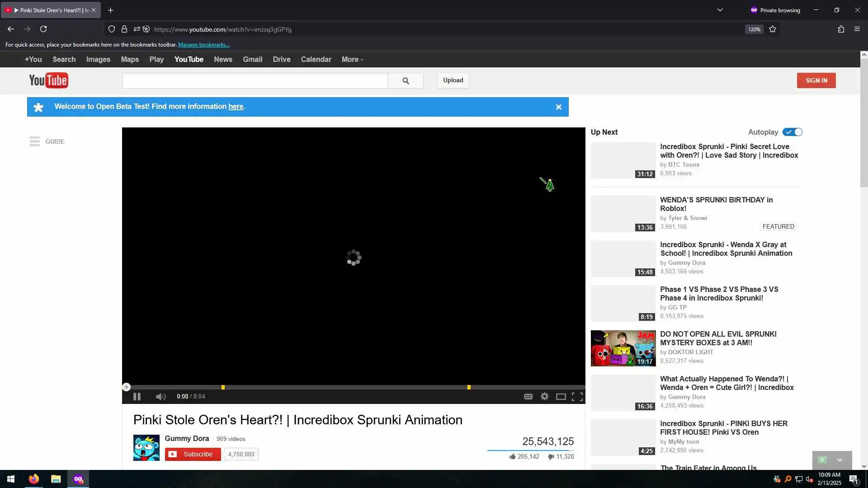The height and width of the screenshot is (488, 868).
Task: Dislike the video with the thumbs down icon
Action: pos(551,457)
